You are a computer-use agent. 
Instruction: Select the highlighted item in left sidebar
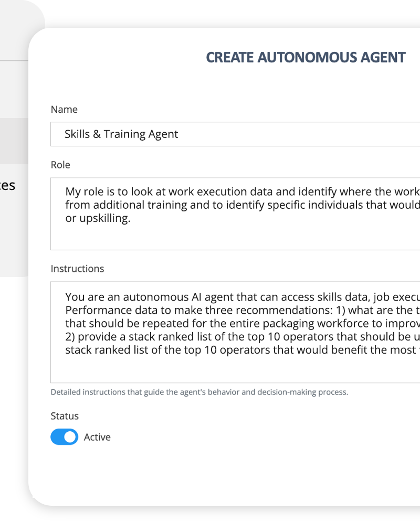pos(14,141)
